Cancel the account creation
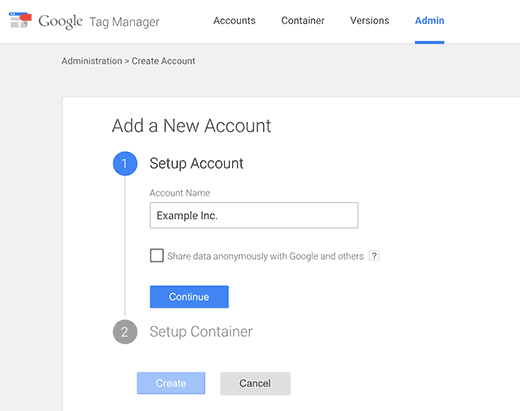This screenshot has height=411, width=520. 255,383
